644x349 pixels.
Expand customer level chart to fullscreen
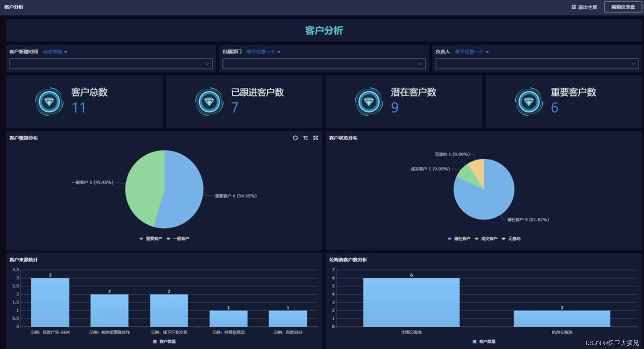(x=315, y=138)
